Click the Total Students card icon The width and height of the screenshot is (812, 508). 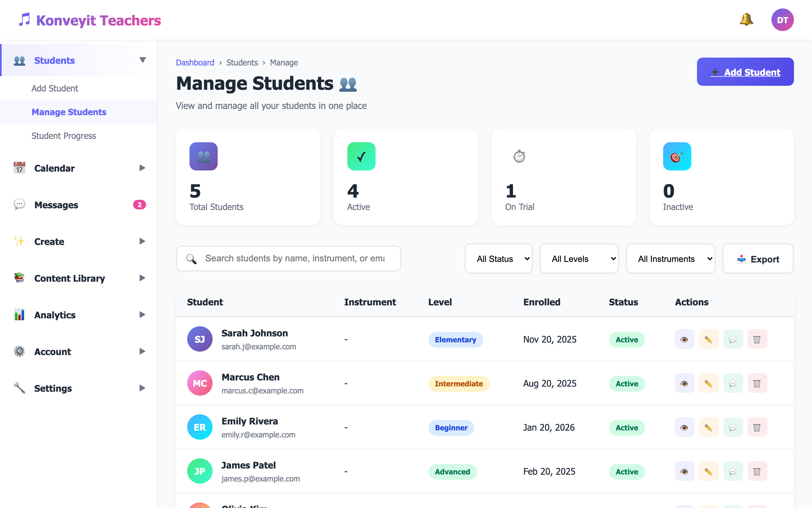click(x=203, y=156)
